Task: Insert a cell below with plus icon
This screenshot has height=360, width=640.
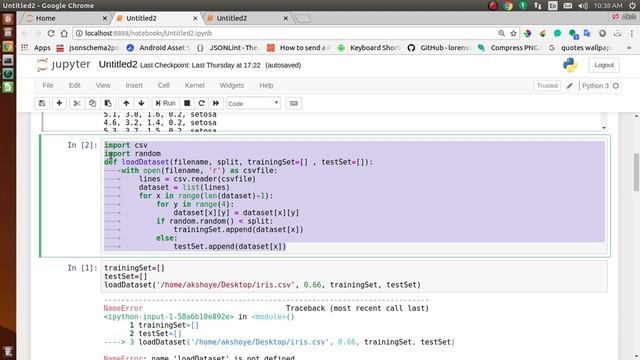Action: click(59, 103)
